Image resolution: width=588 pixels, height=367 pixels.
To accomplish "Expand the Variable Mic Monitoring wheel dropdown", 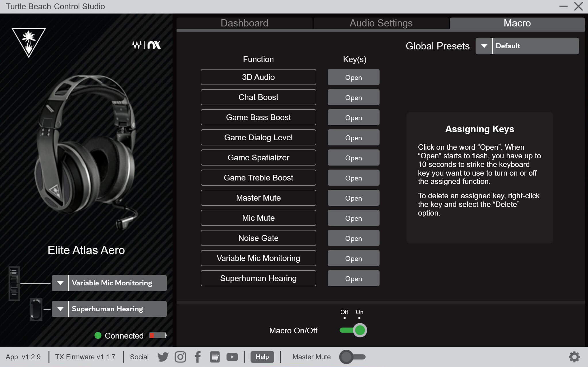I will click(60, 283).
